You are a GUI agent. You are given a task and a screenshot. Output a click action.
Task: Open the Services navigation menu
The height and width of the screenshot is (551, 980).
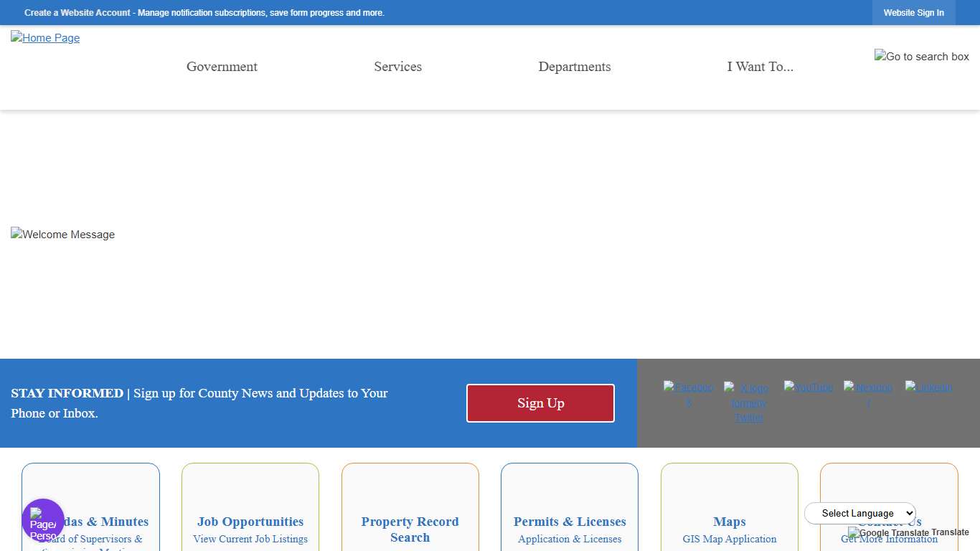click(x=398, y=67)
